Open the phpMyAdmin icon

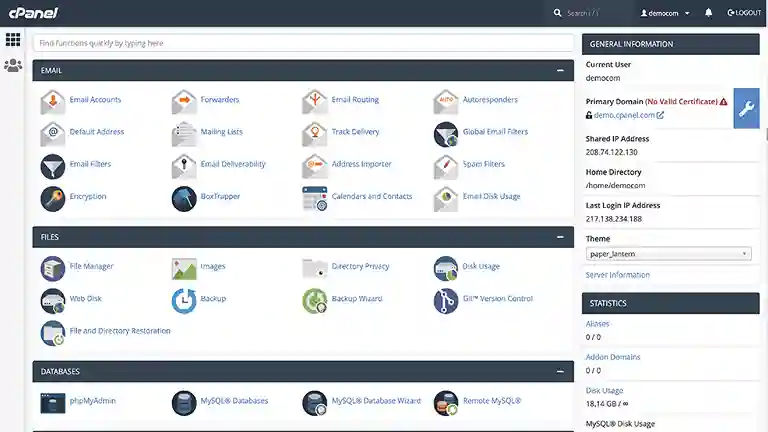click(53, 403)
